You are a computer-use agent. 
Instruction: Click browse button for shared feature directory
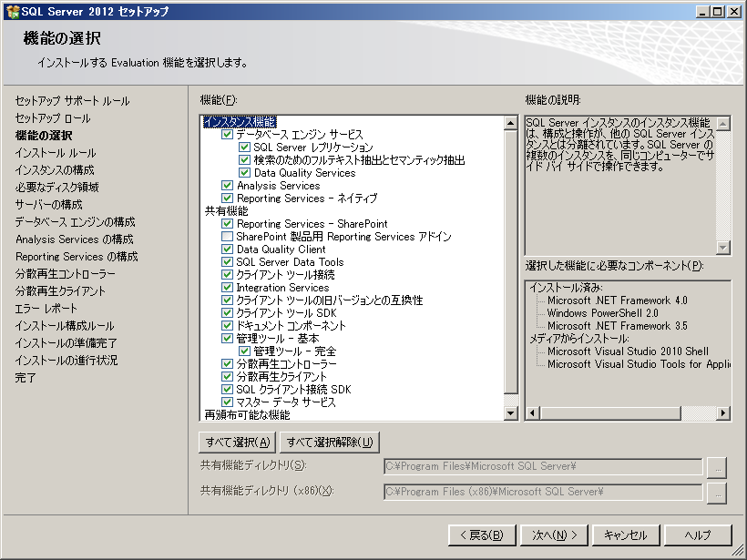tap(717, 467)
